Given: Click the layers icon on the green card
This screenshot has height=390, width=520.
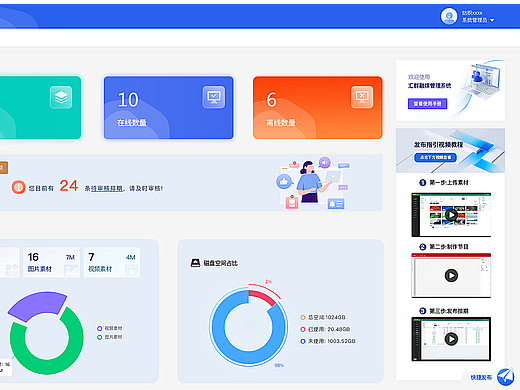Looking at the screenshot, I should (x=61, y=97).
